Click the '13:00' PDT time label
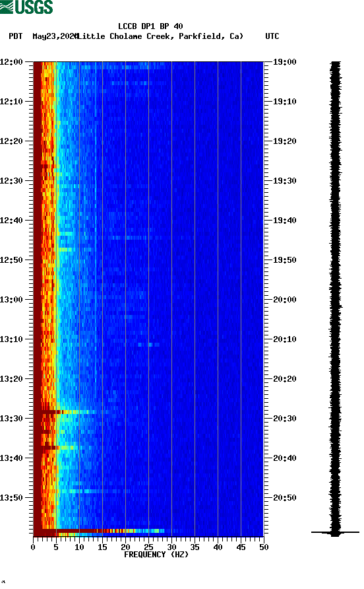This screenshot has width=364, height=589. 11,300
